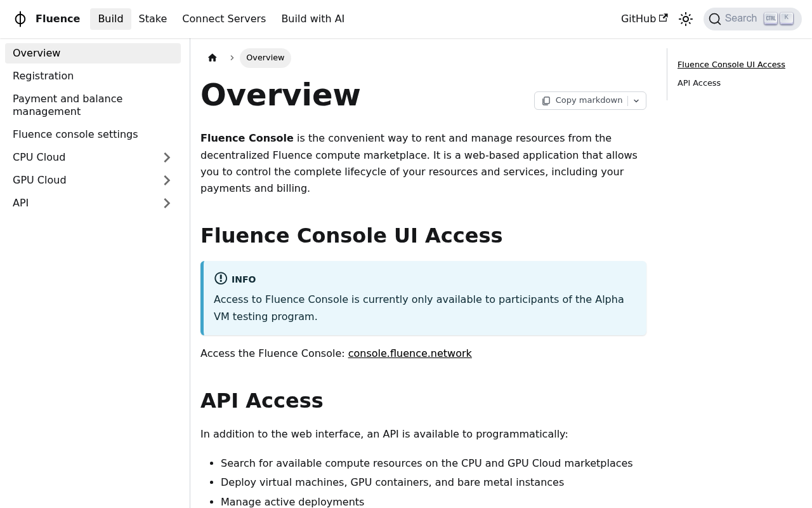Click the Fluence brand name
The width and height of the screenshot is (812, 508).
pos(58,19)
